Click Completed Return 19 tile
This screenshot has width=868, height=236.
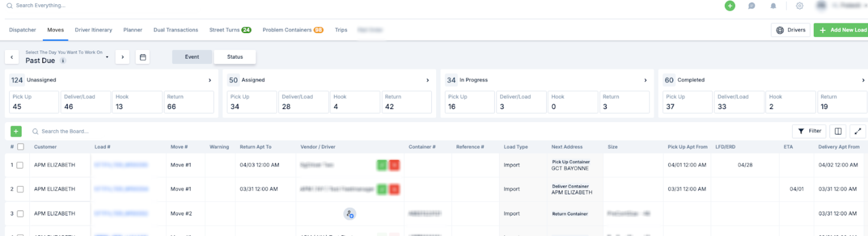coord(842,102)
